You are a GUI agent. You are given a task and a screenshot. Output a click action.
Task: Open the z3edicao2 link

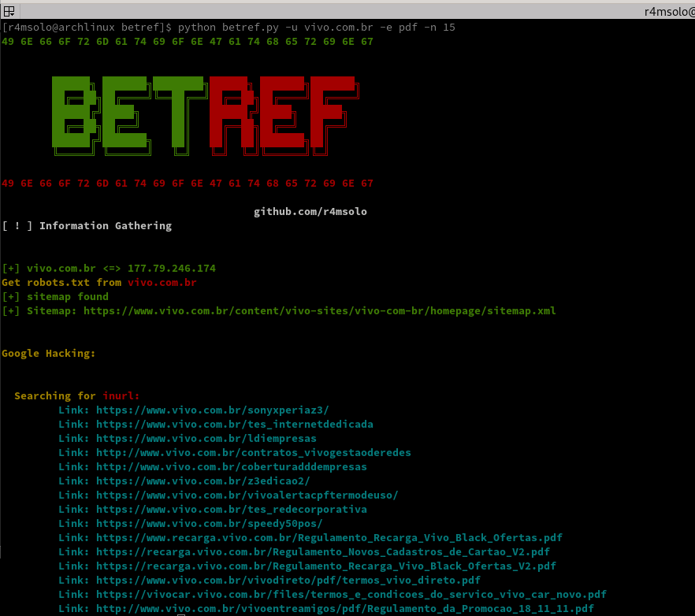click(x=203, y=481)
